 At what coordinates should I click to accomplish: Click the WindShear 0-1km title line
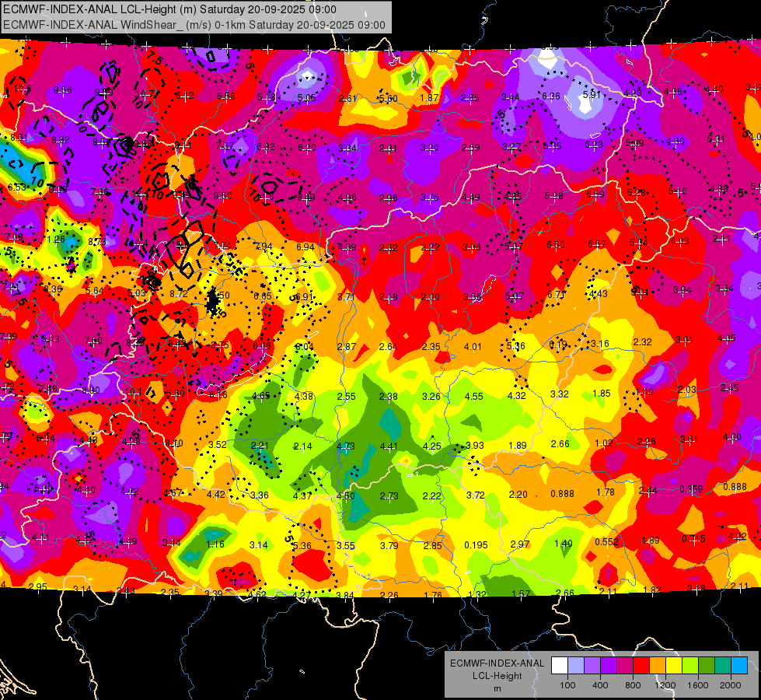click(194, 25)
